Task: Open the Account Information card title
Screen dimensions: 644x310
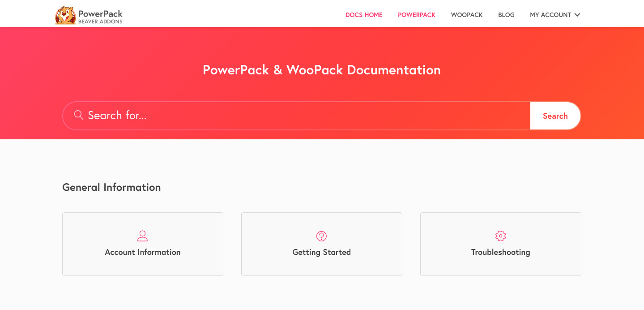Action: pyautogui.click(x=143, y=252)
